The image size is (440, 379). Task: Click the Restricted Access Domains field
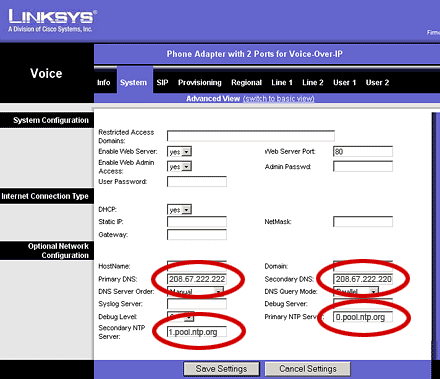coord(251,136)
